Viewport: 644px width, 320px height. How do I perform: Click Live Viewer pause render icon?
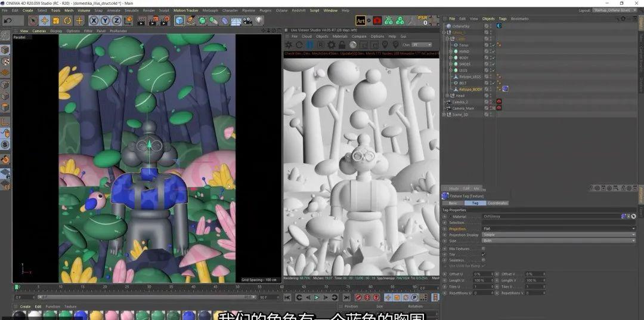pyautogui.click(x=309, y=45)
